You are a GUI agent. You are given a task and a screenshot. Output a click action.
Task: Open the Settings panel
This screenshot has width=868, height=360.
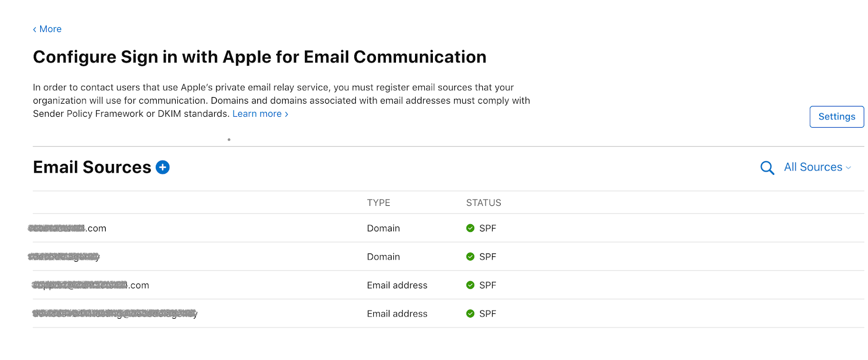point(837,116)
